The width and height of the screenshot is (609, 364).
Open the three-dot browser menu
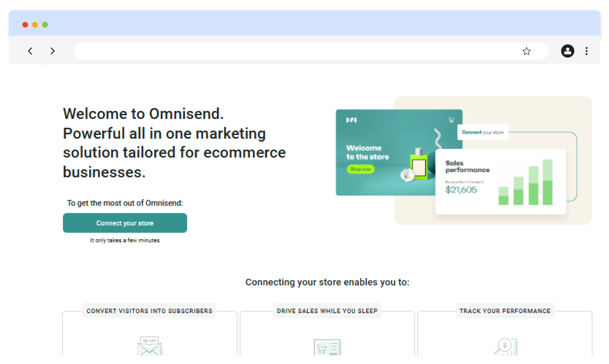point(586,51)
